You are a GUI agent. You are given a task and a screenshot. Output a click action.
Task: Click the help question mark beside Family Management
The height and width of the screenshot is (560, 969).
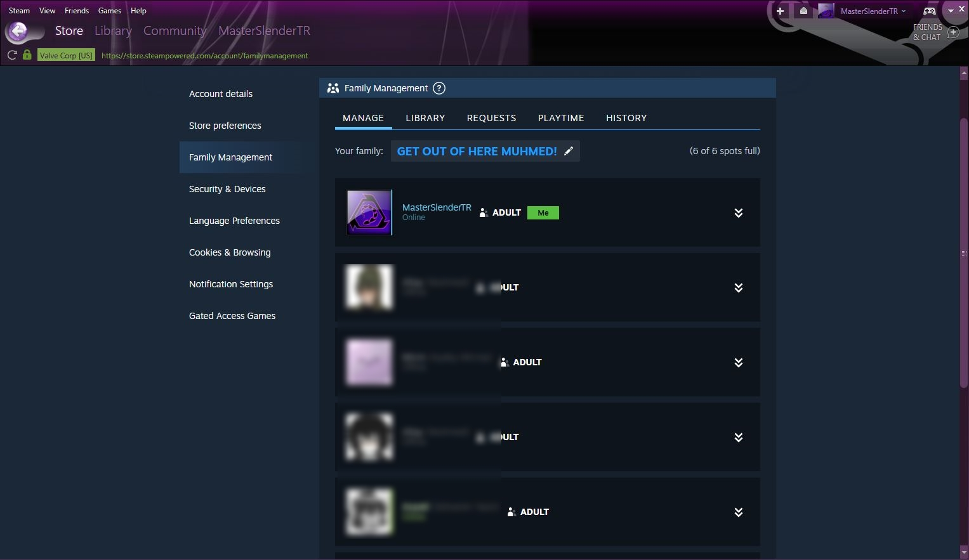[x=439, y=88]
